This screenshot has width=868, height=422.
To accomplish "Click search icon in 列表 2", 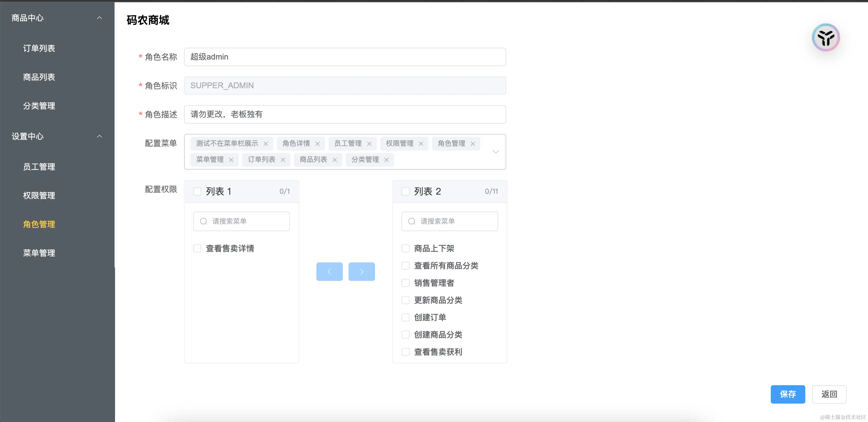I will point(412,221).
